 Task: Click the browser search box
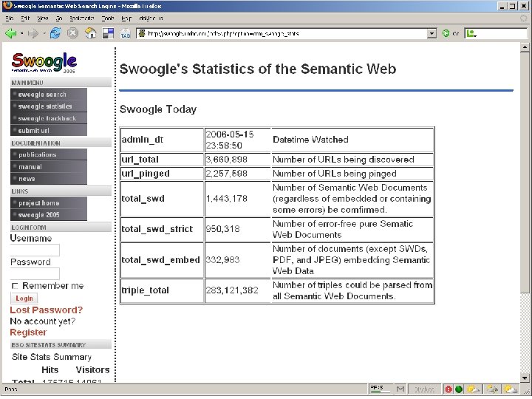click(496, 33)
